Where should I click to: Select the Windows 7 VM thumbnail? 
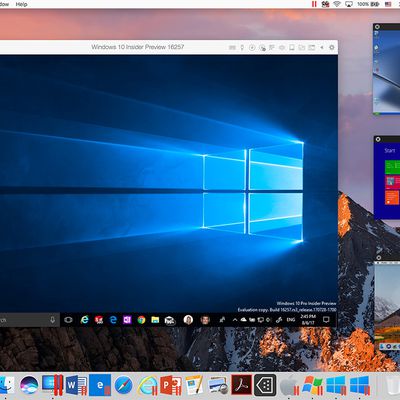tap(387, 70)
